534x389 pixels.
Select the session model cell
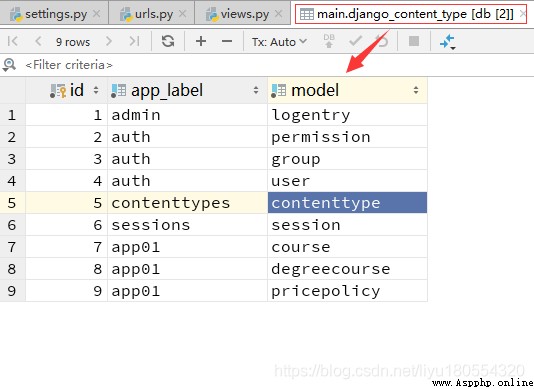[348, 225]
